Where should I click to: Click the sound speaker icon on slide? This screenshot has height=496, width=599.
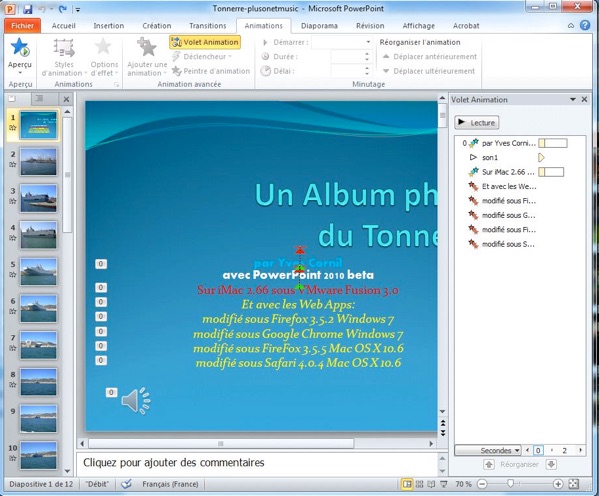pos(136,401)
